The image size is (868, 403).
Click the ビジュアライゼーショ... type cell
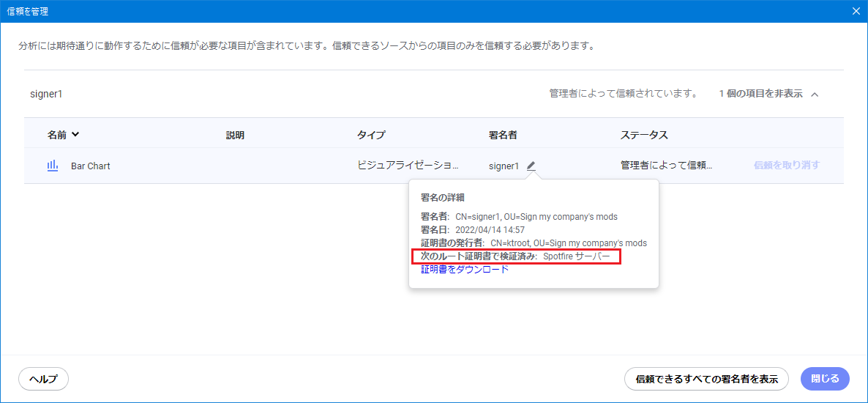coord(408,165)
